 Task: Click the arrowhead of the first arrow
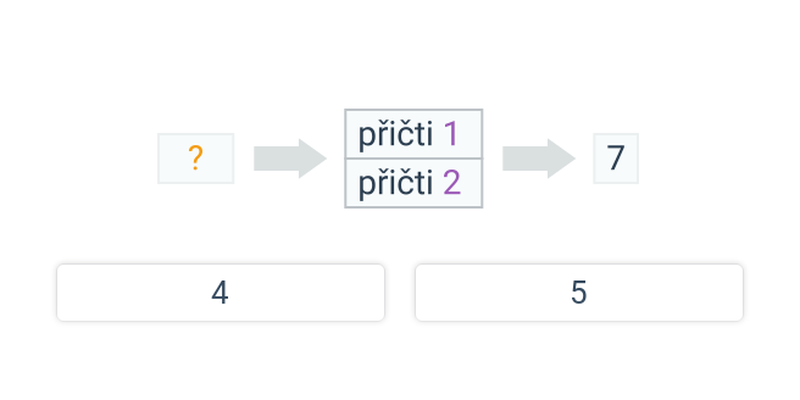click(312, 159)
